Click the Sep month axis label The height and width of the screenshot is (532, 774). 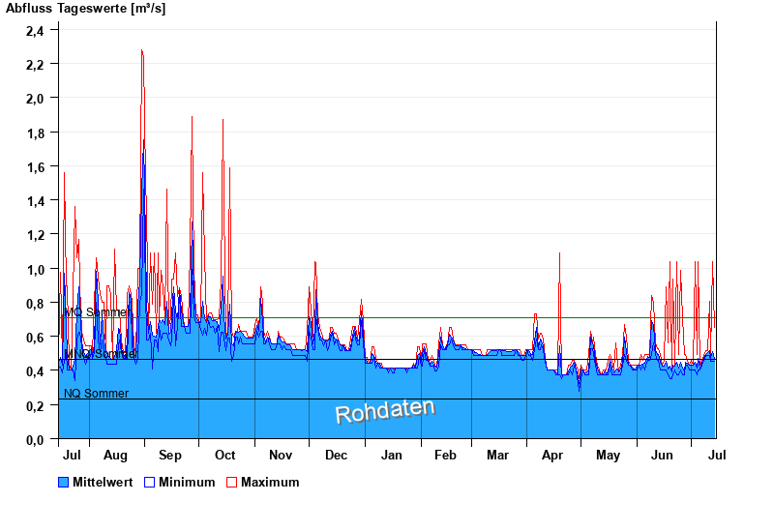click(x=170, y=455)
